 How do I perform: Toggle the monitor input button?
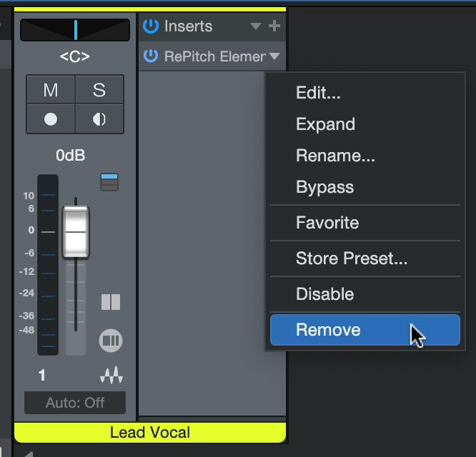[99, 119]
